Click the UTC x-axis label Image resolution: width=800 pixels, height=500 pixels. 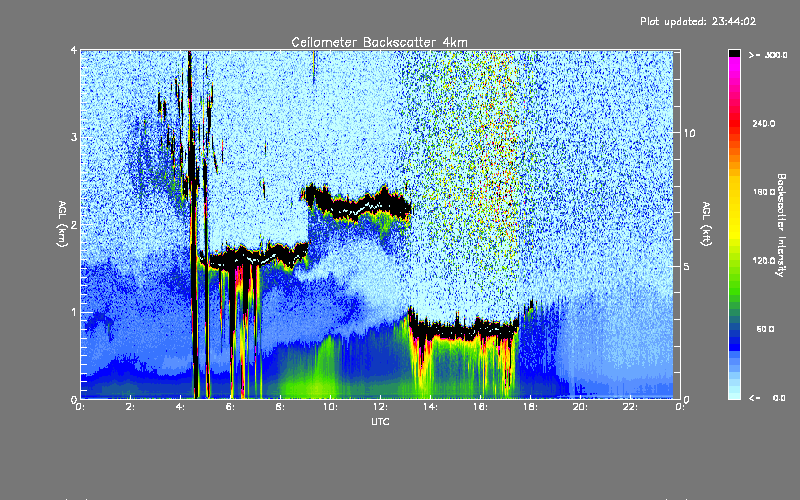pos(380,421)
